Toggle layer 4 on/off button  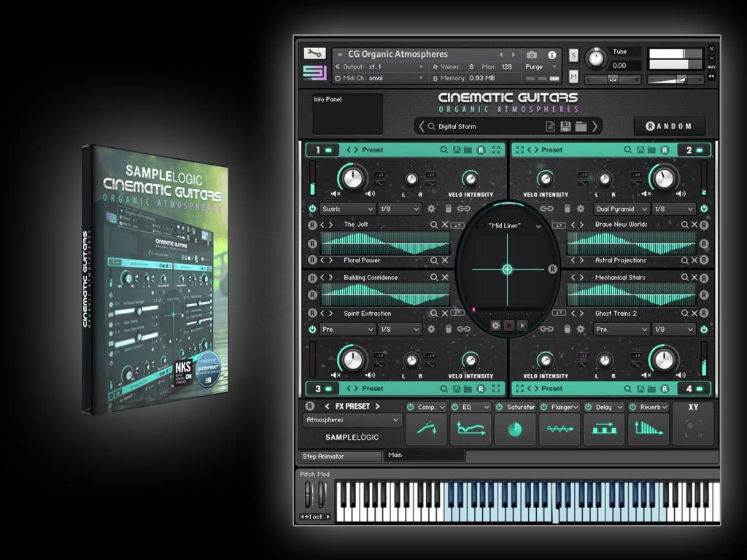(700, 389)
